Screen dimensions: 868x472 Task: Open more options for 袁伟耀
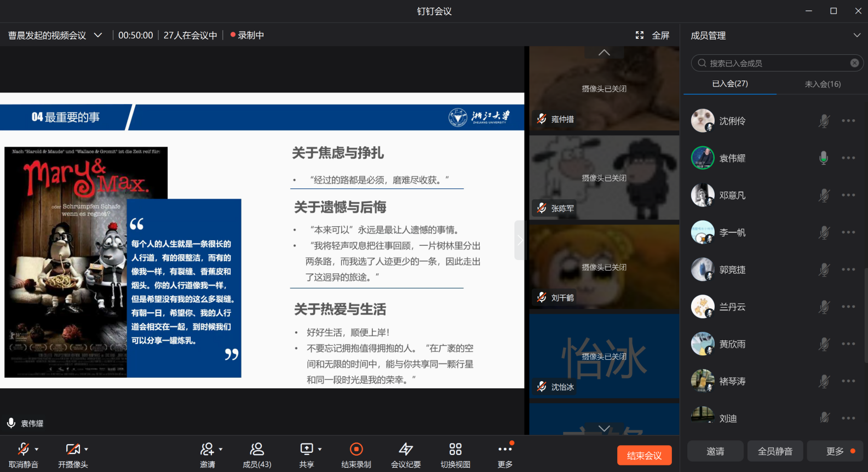point(848,158)
